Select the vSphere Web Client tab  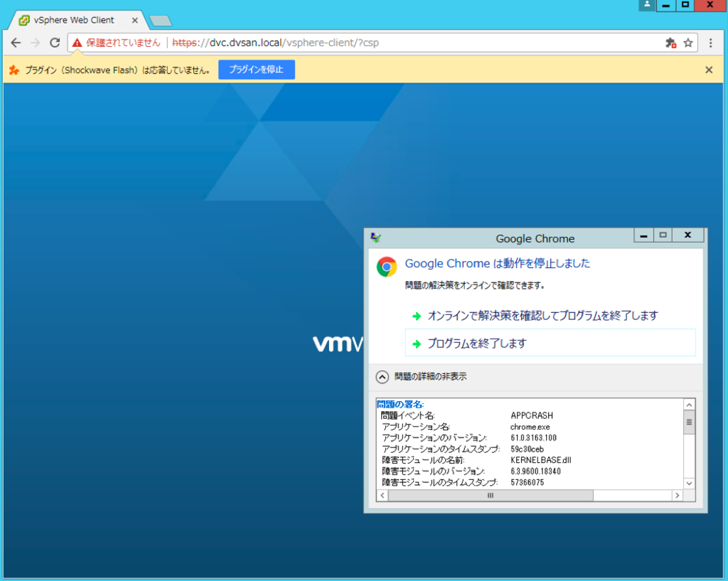73,20
